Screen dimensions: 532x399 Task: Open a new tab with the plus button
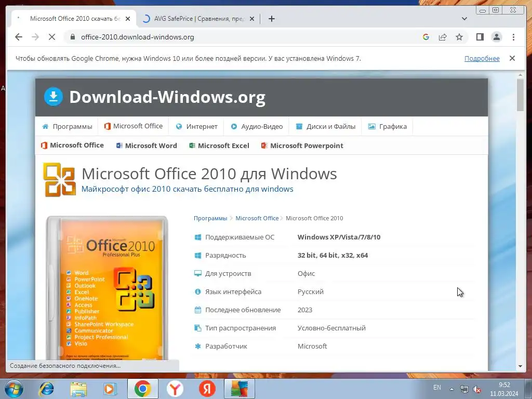[x=271, y=19]
